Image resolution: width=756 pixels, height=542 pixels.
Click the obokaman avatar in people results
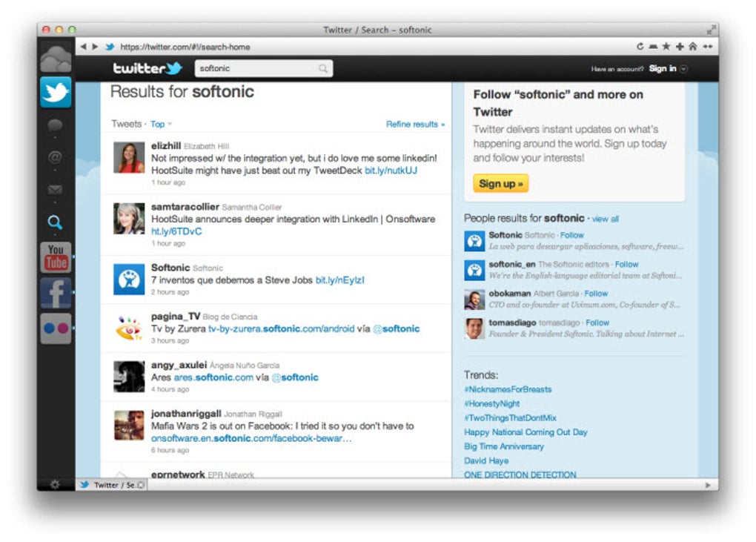474,300
